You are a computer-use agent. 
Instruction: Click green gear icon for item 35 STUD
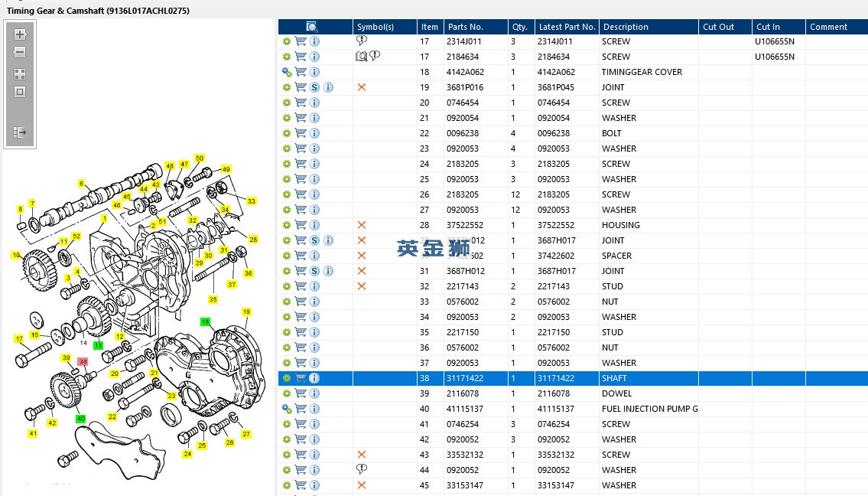click(x=287, y=332)
